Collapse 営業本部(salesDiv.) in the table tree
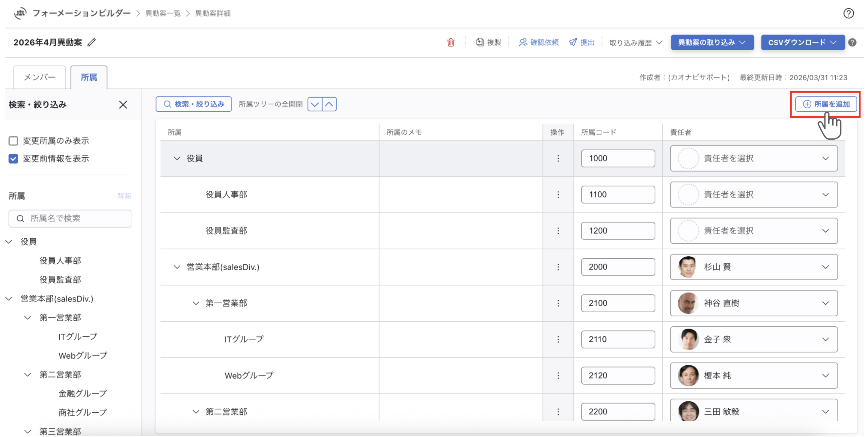Screen dimensions: 868x437 tap(177, 267)
